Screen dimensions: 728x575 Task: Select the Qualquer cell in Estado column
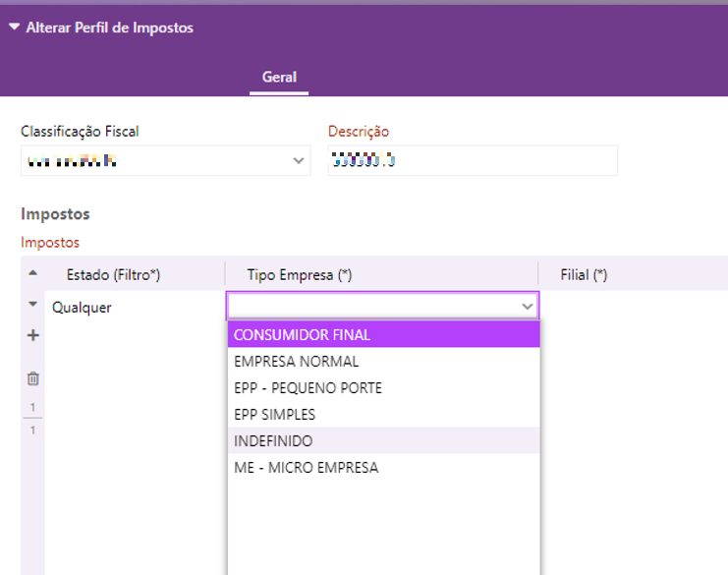(83, 307)
